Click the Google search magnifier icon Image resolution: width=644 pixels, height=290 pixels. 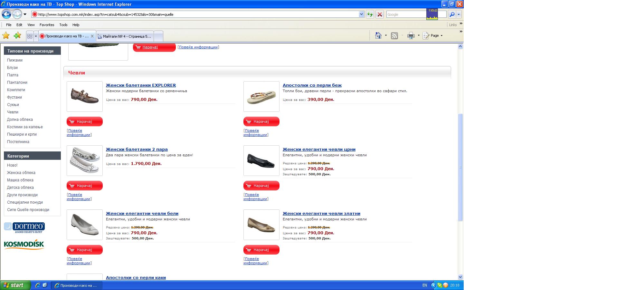452,14
